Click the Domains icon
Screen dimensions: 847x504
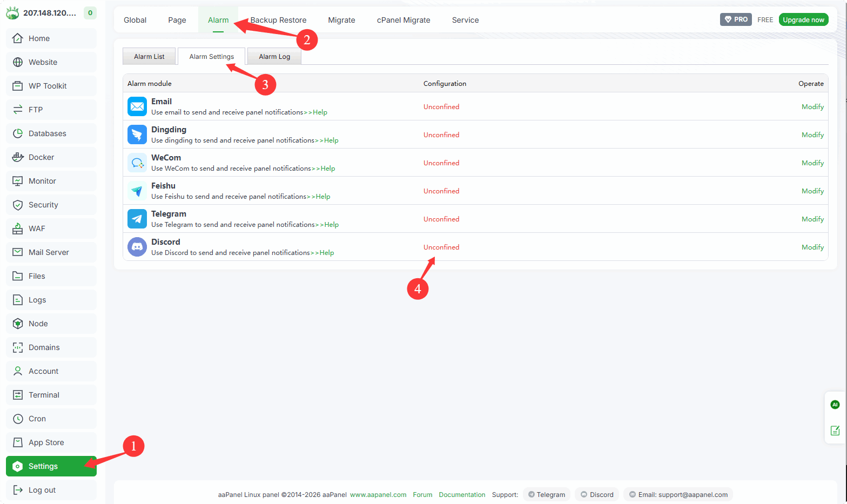coord(18,347)
